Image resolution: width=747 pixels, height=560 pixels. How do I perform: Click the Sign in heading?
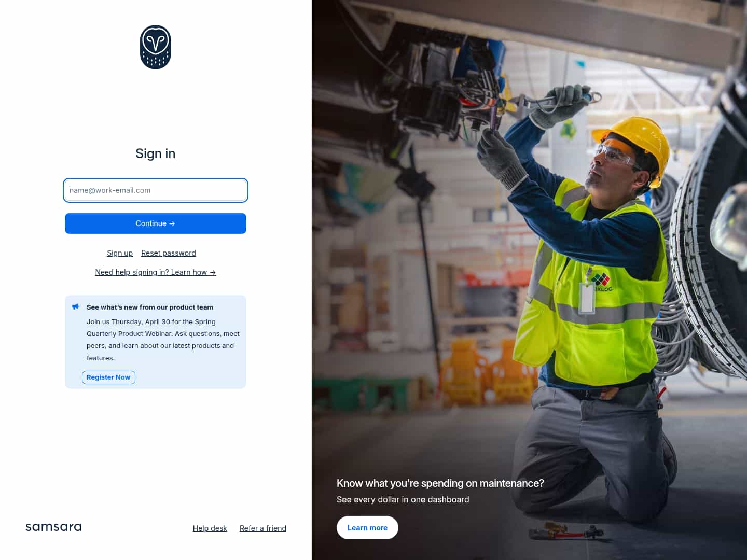pos(155,153)
